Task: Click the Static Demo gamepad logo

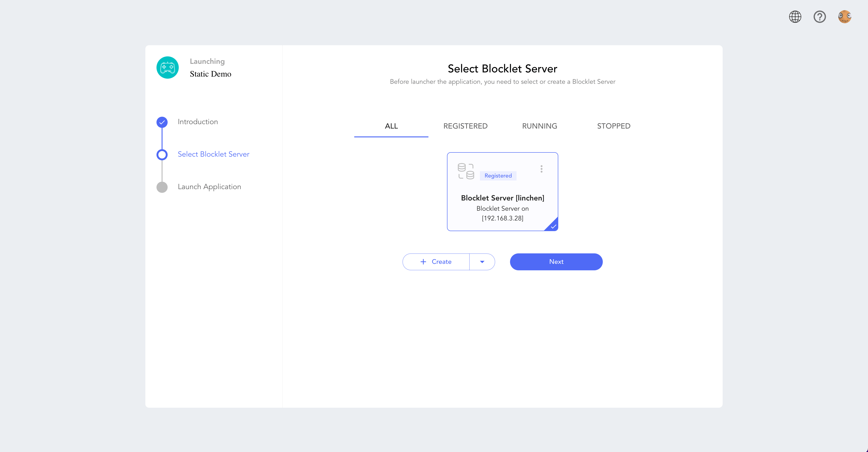Action: pyautogui.click(x=167, y=68)
